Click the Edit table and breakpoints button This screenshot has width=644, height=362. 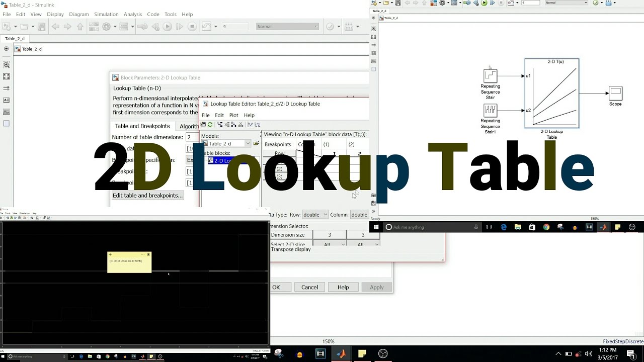tap(147, 195)
